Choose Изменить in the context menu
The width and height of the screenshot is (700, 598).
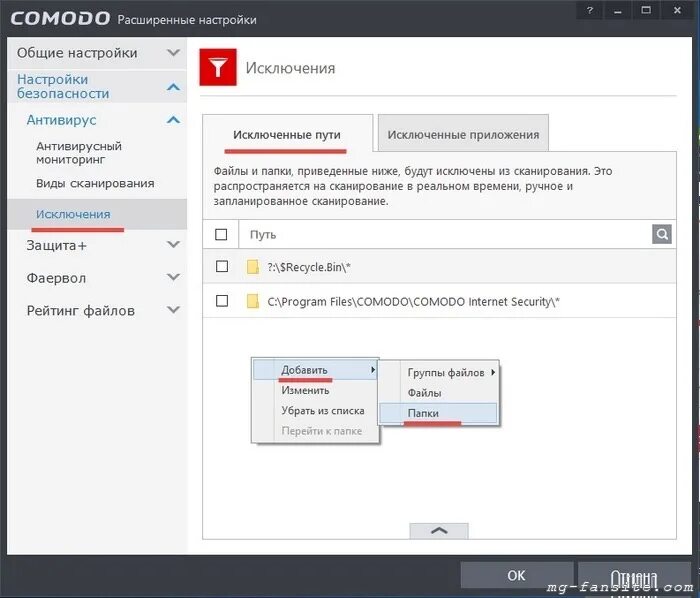315,390
